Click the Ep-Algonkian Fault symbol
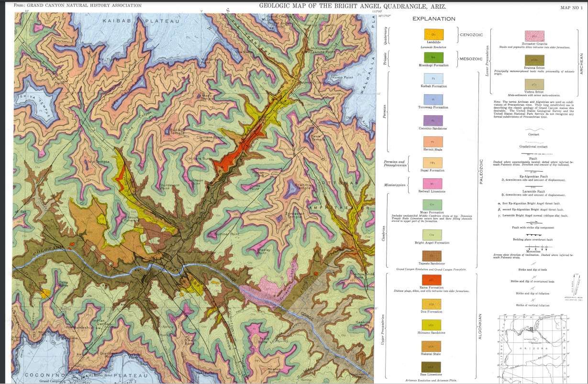 pyautogui.click(x=533, y=171)
